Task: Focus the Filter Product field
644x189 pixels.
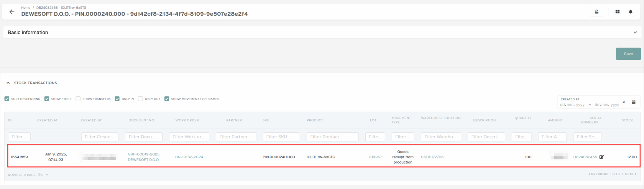Action: [332, 136]
